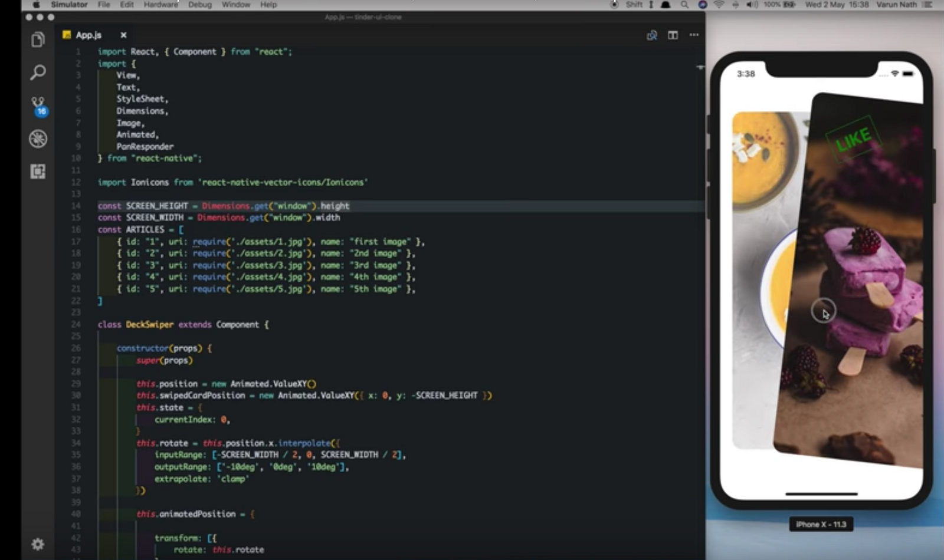The width and height of the screenshot is (944, 560).
Task: Click the screen recording menu bar icon
Action: click(x=614, y=5)
